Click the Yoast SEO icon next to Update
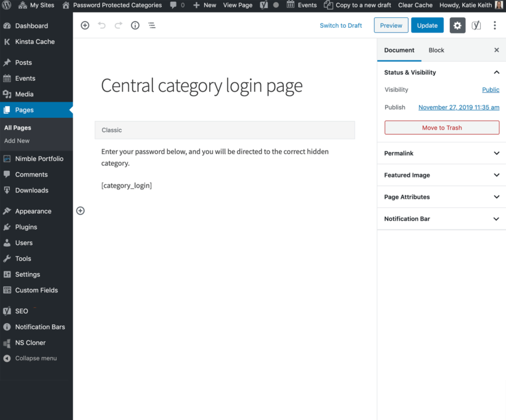The height and width of the screenshot is (420, 506). 476,25
